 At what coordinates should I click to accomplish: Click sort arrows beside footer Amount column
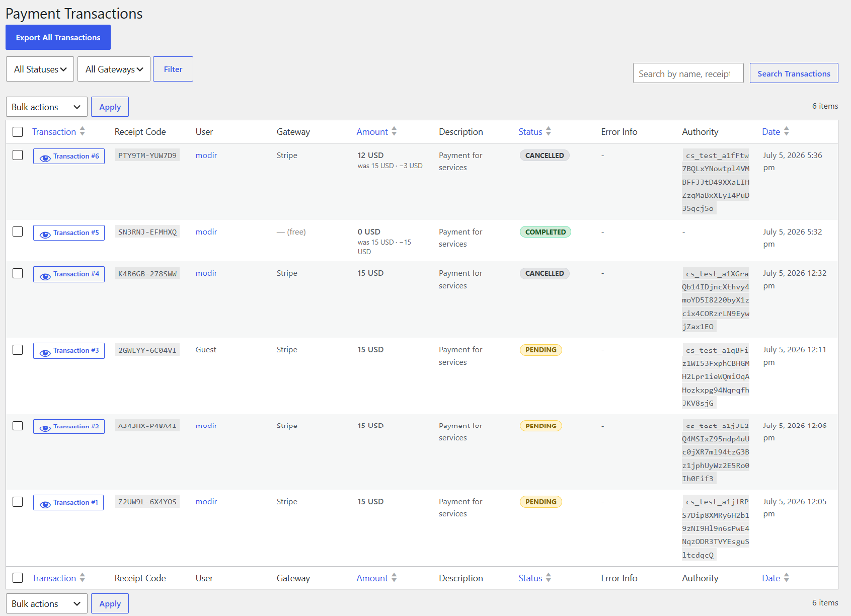click(394, 578)
